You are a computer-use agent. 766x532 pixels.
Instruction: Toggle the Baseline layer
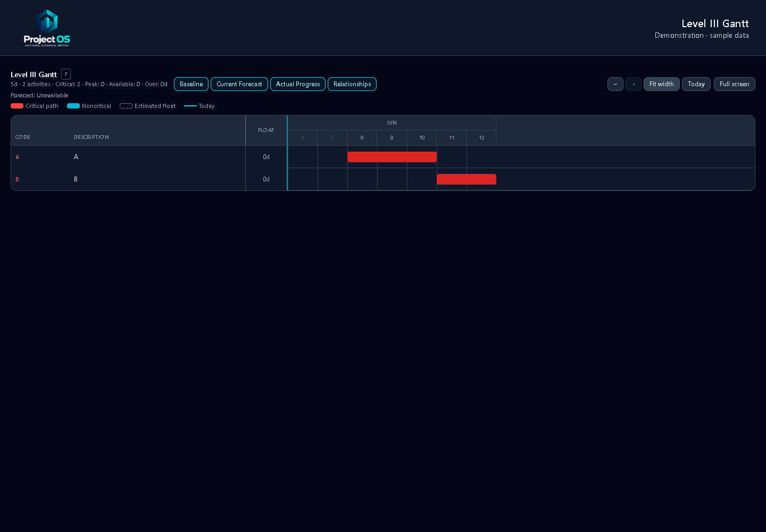191,84
